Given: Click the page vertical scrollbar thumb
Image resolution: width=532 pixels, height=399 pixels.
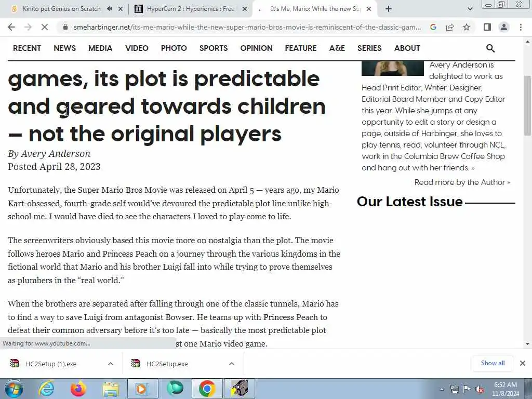Looking at the screenshot, I should click(527, 105).
